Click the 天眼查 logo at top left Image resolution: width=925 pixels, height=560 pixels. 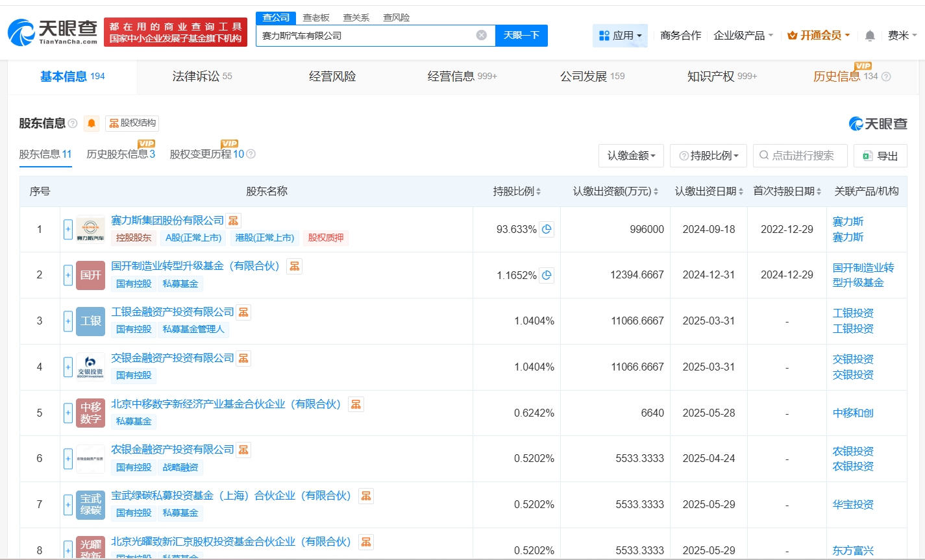pyautogui.click(x=53, y=32)
